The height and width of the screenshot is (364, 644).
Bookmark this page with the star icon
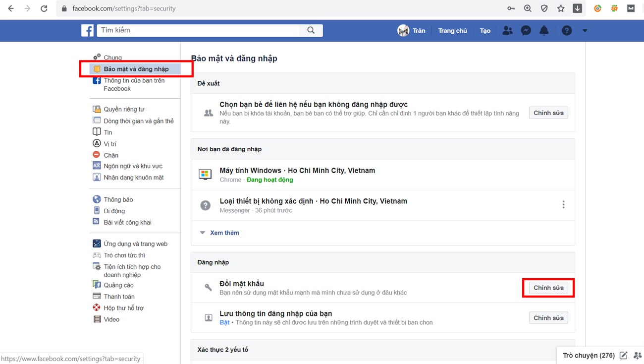pyautogui.click(x=561, y=8)
